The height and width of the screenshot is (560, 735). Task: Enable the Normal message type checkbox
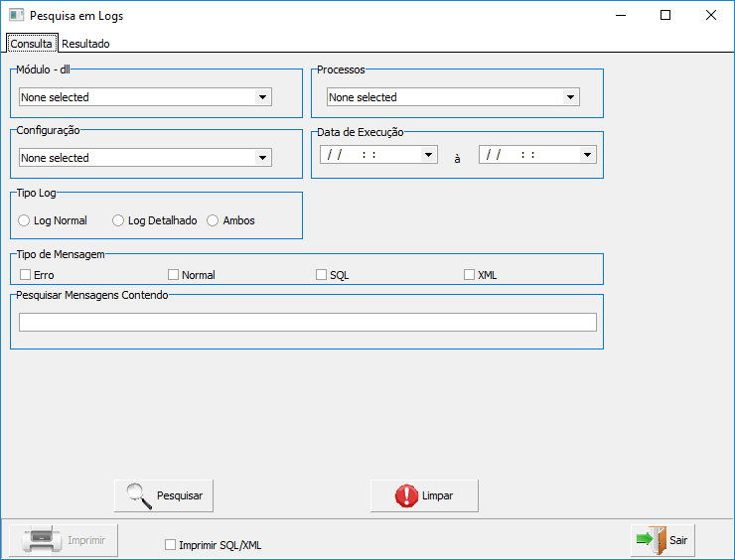pos(174,275)
